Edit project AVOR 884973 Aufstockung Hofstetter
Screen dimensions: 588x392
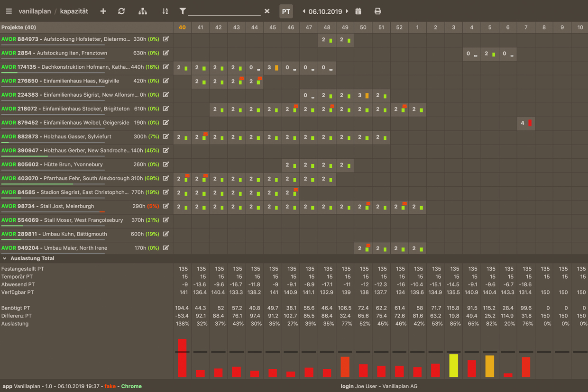[x=166, y=39]
